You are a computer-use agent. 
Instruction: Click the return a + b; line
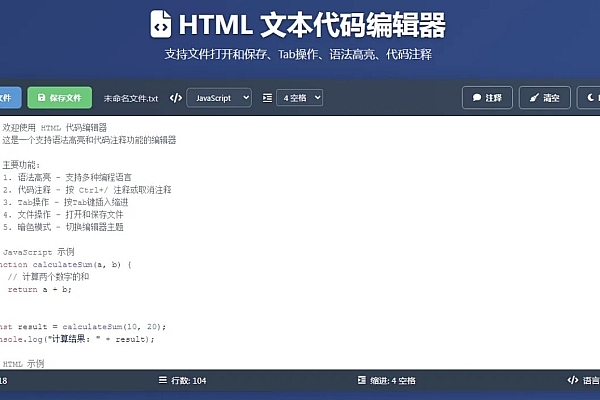click(x=39, y=289)
